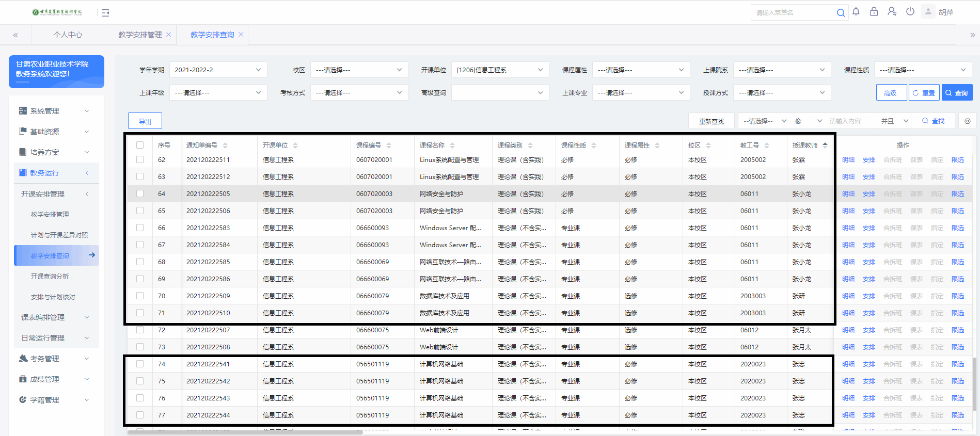Click the 导出 export button
Screen dimensions: 980x436
click(145, 121)
